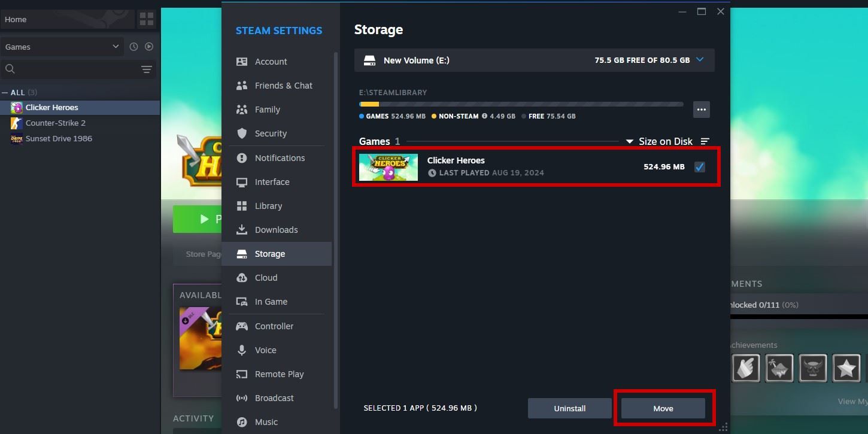Click the green Play button

click(x=198, y=219)
